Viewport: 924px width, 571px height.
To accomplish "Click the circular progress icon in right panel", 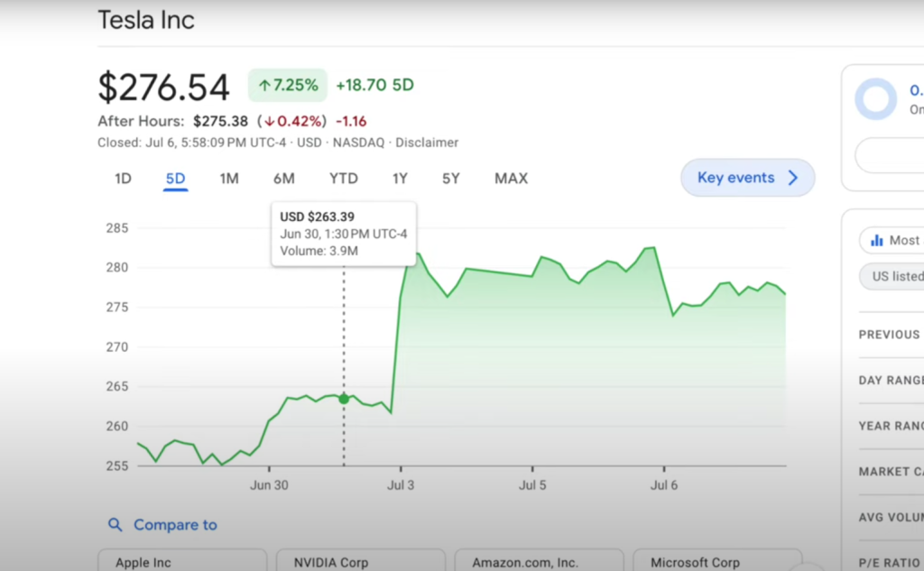I will [875, 99].
